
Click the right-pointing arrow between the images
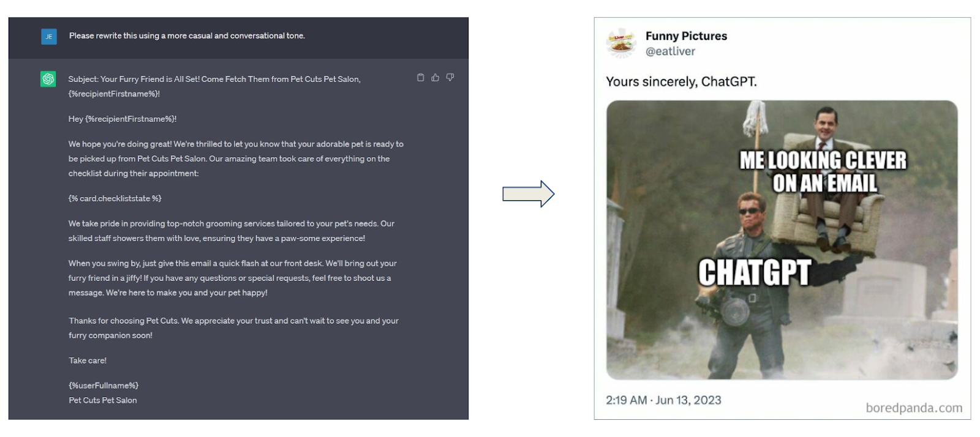pos(528,194)
